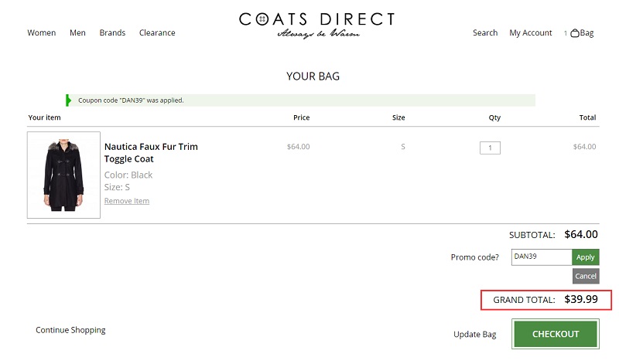Image resolution: width=619 pixels, height=364 pixels.
Task: View the Nautica coat product thumbnail
Action: pos(63,175)
